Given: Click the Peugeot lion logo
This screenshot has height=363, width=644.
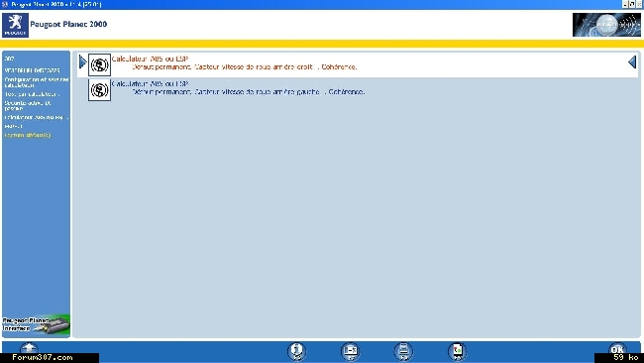Looking at the screenshot, I should 15,25.
